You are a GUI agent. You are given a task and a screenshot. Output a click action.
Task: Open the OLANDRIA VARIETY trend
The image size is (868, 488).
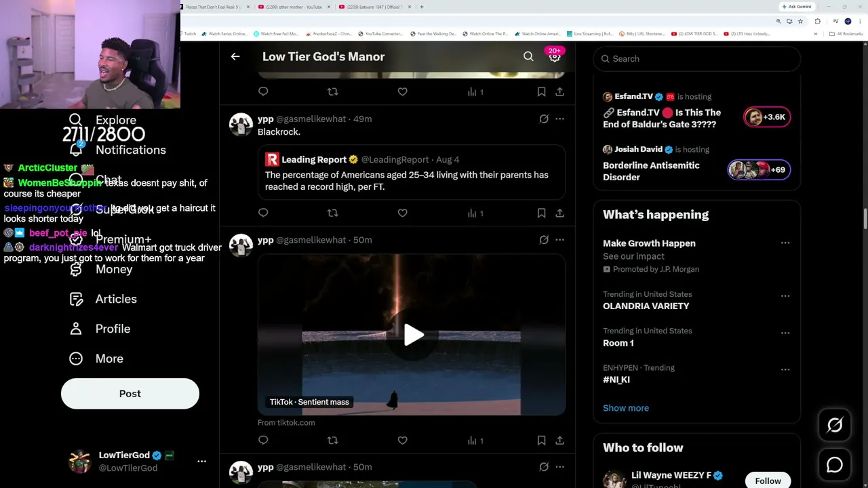point(646,306)
